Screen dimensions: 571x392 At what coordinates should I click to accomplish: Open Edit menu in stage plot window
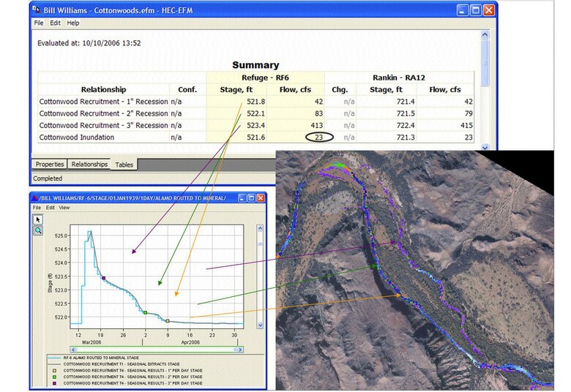[x=51, y=208]
